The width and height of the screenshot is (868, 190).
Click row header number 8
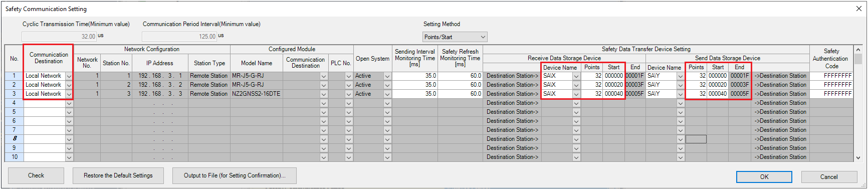pyautogui.click(x=14, y=139)
